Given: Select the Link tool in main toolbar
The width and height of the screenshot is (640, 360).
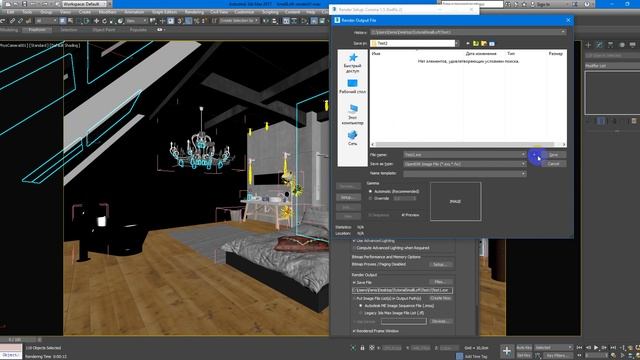Looking at the screenshot, I should point(13,21).
